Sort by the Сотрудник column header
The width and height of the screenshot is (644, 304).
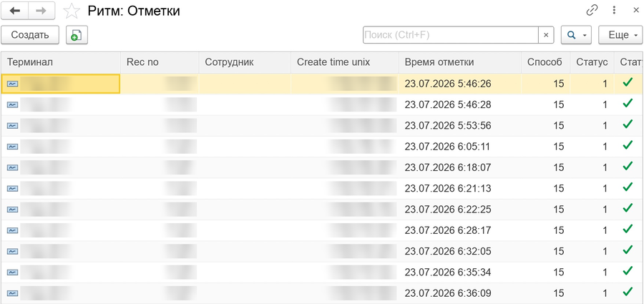tap(245, 62)
